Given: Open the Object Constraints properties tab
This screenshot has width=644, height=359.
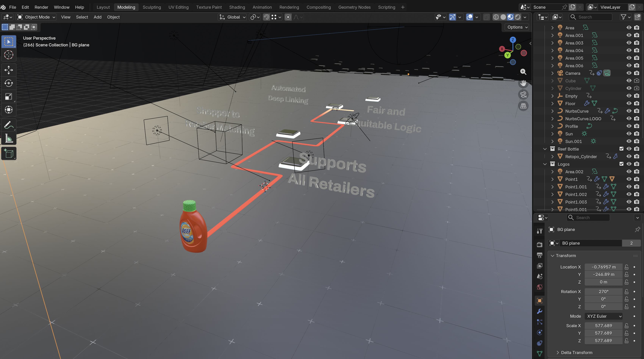Looking at the screenshot, I should (540, 343).
